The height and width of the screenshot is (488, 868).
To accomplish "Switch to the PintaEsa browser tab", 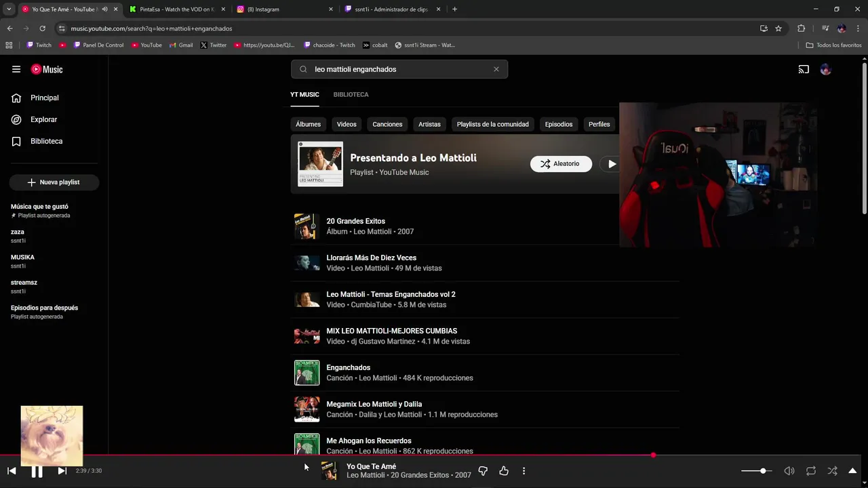I will (x=178, y=9).
